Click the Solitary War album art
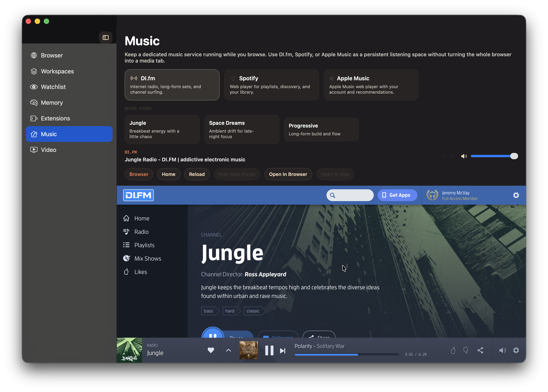This screenshot has width=548, height=392. tap(248, 350)
